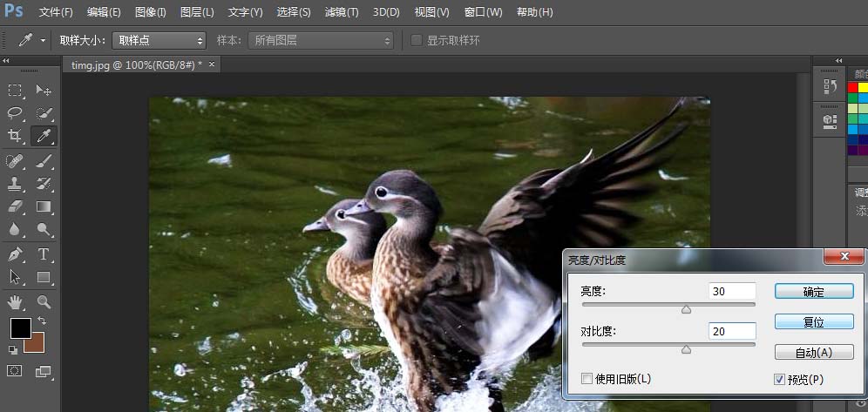Viewport: 868px width, 412px height.
Task: Click the 对比度 slider handle
Action: tap(687, 349)
